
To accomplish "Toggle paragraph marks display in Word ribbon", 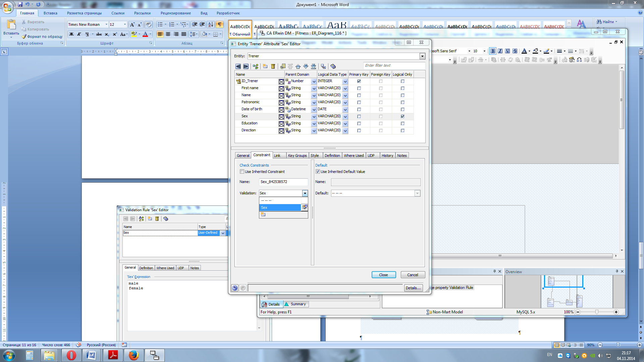I will click(220, 24).
